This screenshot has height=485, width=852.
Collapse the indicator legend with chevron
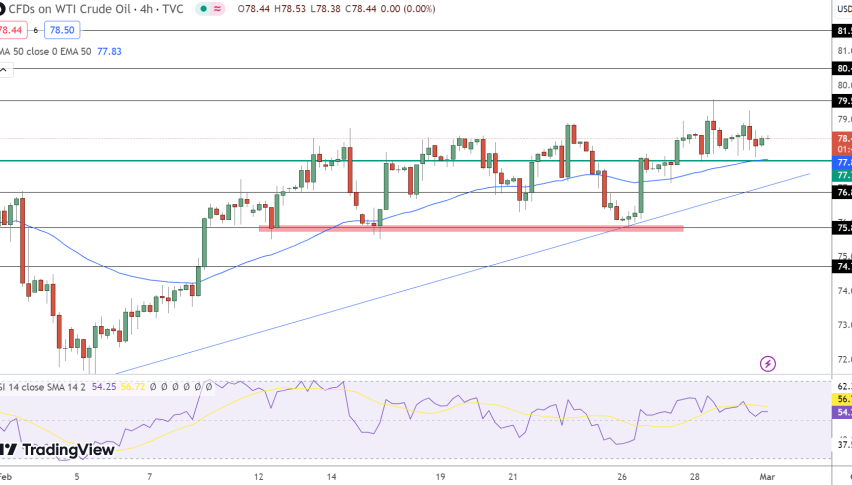(4, 70)
